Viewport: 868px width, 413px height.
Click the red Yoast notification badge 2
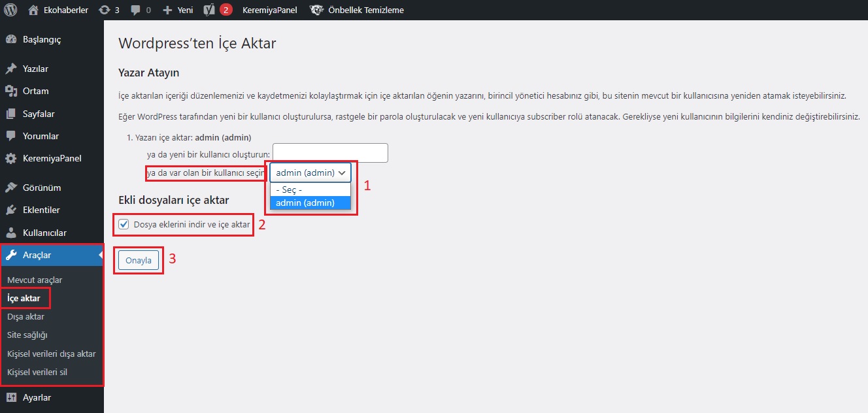click(225, 10)
